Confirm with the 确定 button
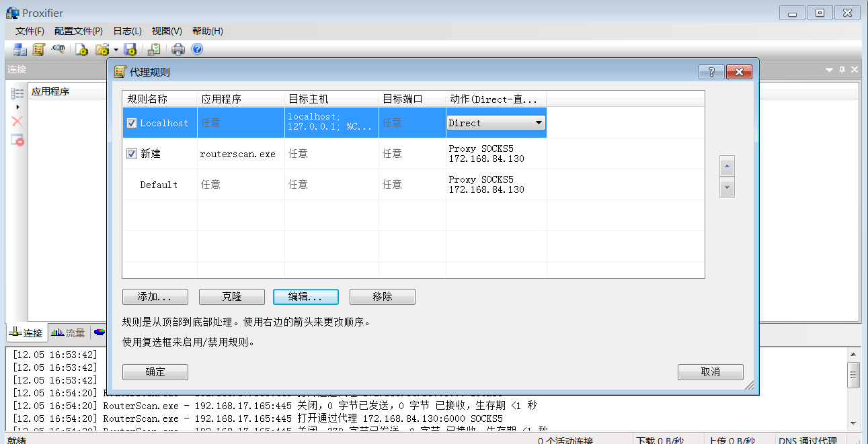The height and width of the screenshot is (444, 868). coord(155,372)
